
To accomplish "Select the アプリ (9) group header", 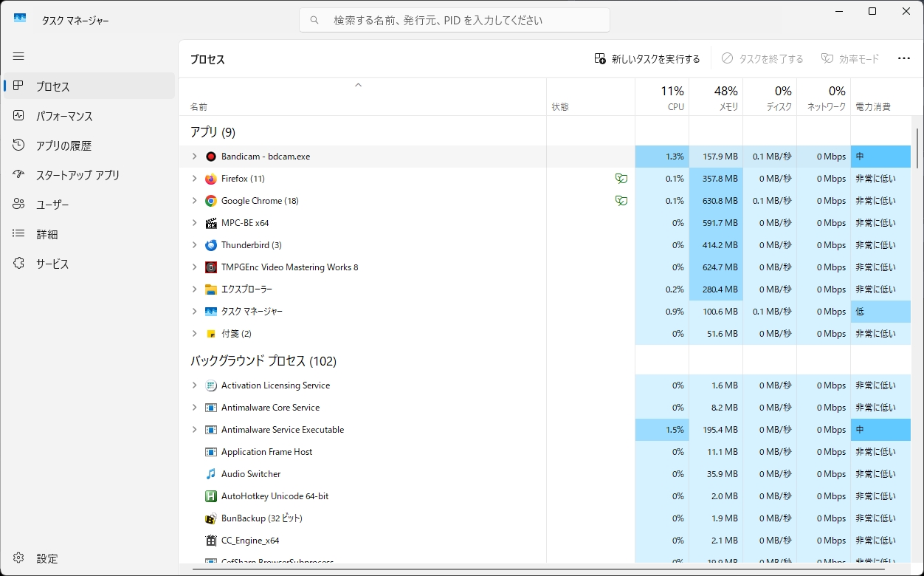I will [x=213, y=132].
